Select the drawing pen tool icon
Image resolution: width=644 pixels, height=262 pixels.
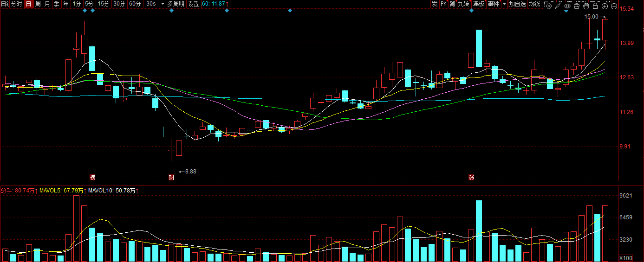558,6
